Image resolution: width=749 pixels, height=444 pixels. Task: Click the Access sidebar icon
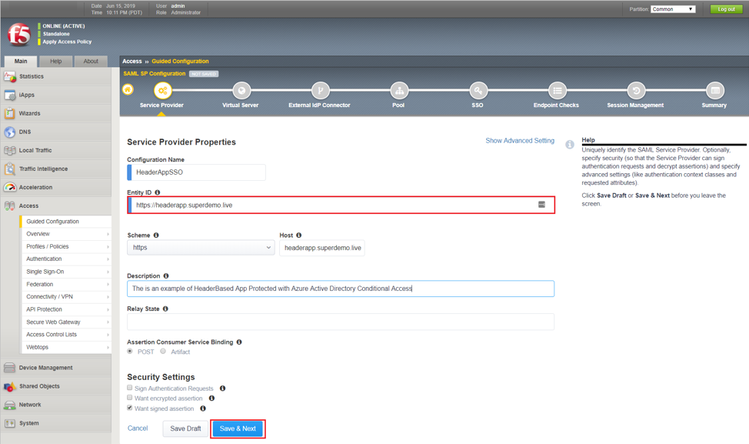pos(10,206)
